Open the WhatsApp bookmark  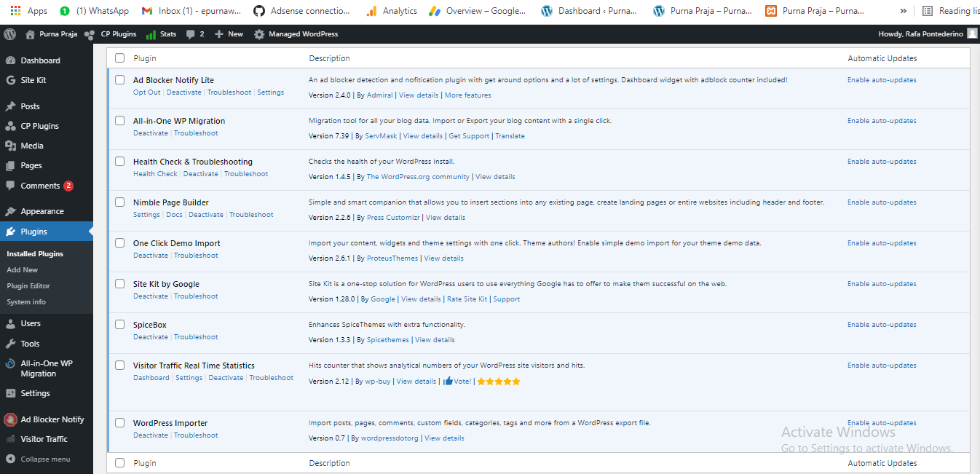pos(95,11)
